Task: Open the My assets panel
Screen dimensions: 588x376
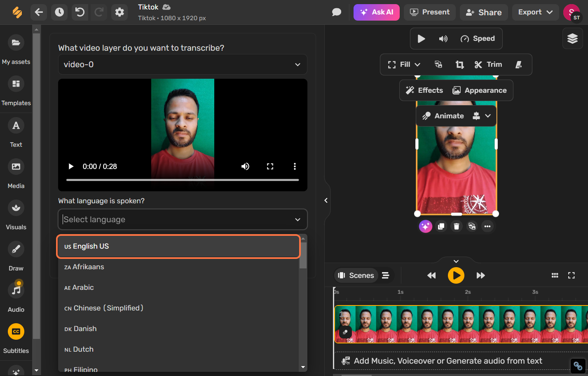Action: pyautogui.click(x=16, y=49)
